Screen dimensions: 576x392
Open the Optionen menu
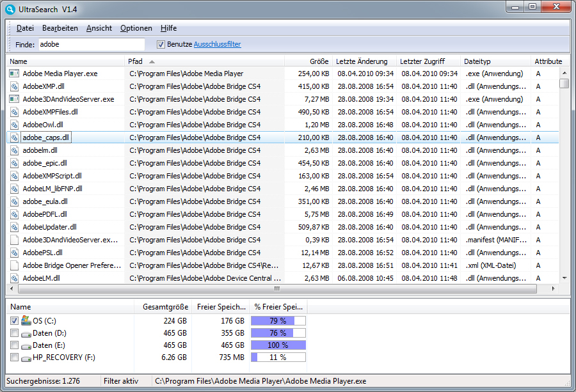pyautogui.click(x=136, y=28)
